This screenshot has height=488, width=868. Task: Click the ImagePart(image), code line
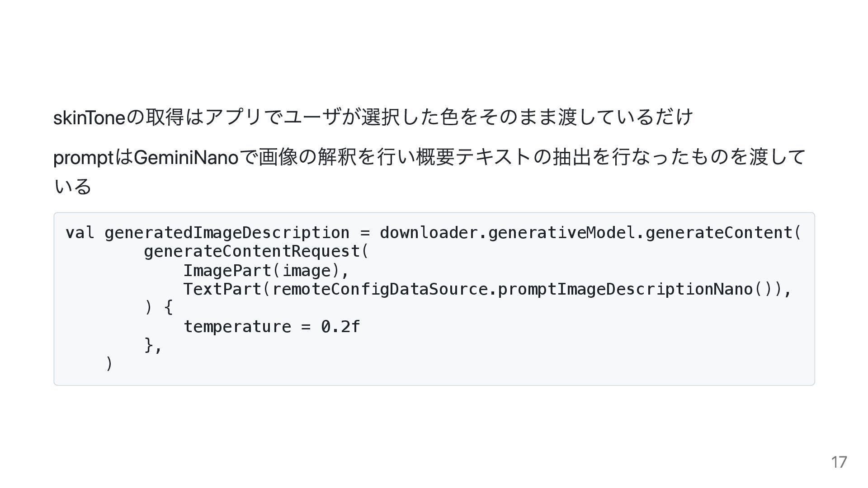pyautogui.click(x=266, y=271)
